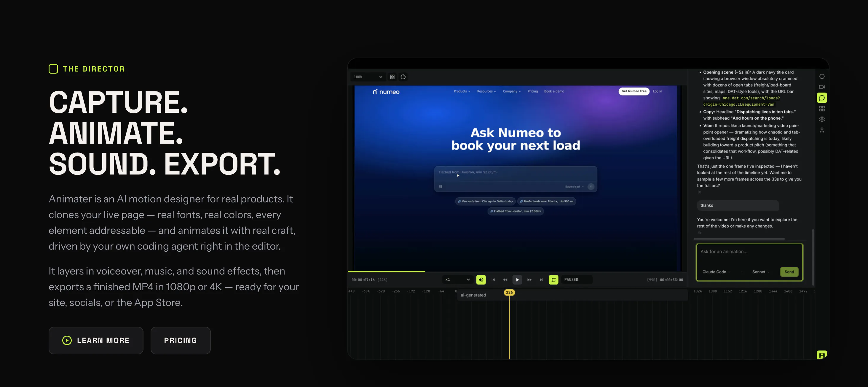The width and height of the screenshot is (868, 387).
Task: Skip to the end of the timeline
Action: pos(542,280)
